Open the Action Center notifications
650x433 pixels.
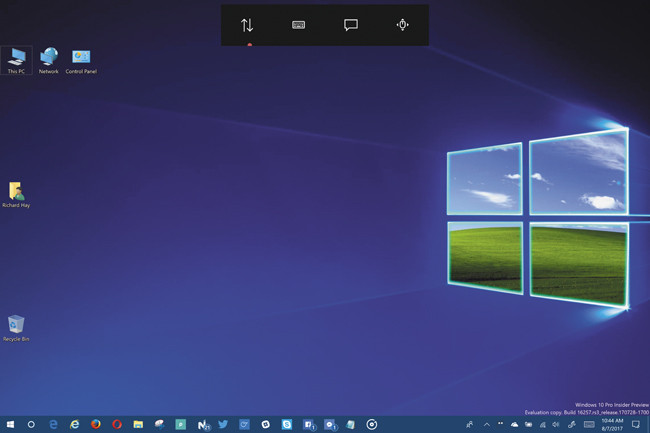pos(636,424)
